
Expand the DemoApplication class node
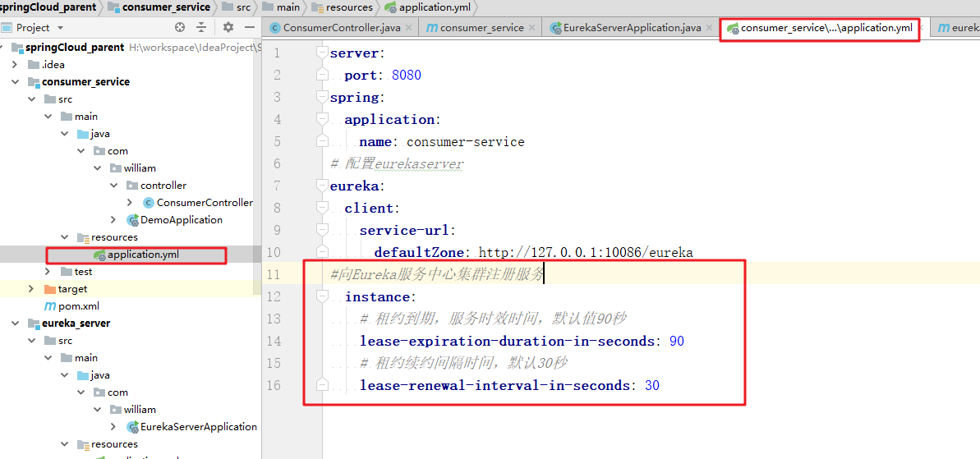point(113,220)
